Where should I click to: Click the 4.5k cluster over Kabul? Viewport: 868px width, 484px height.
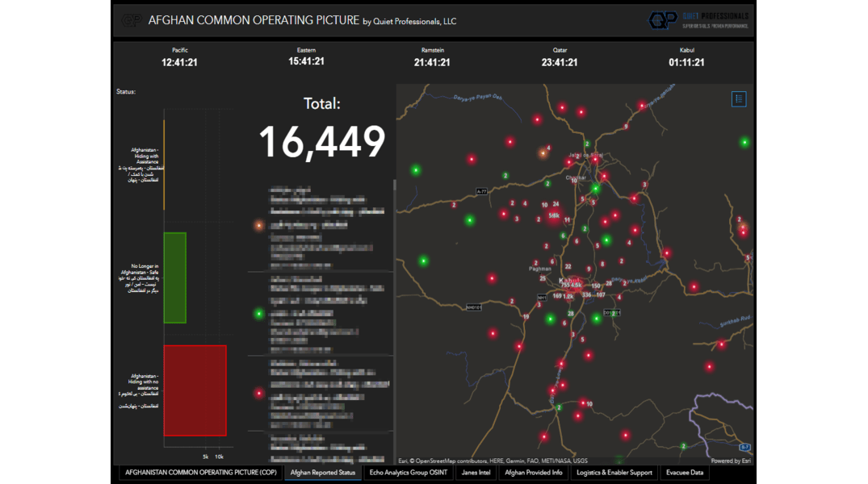(x=577, y=286)
